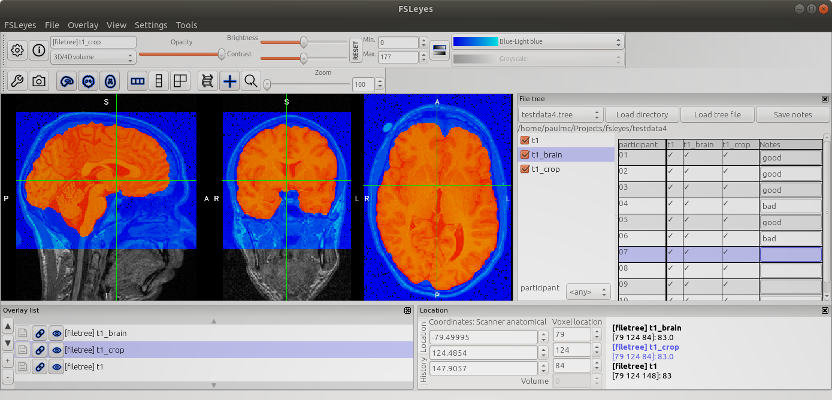Click the Save notes button
This screenshot has width=832, height=400.
(793, 115)
